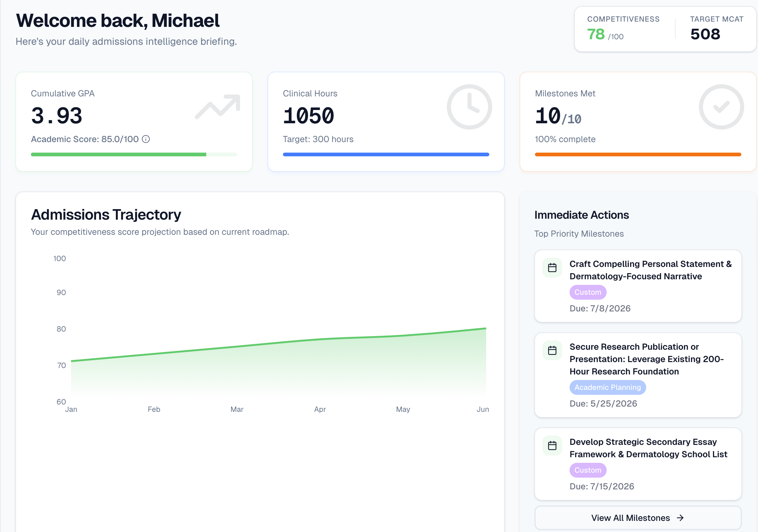Click the daily admissions briefing subtitle
758x532 pixels.
(126, 42)
